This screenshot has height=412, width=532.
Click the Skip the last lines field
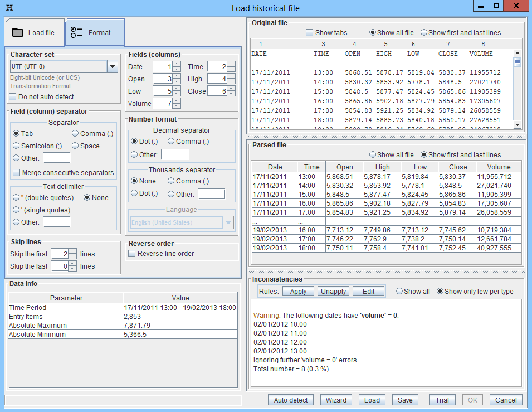pos(60,266)
